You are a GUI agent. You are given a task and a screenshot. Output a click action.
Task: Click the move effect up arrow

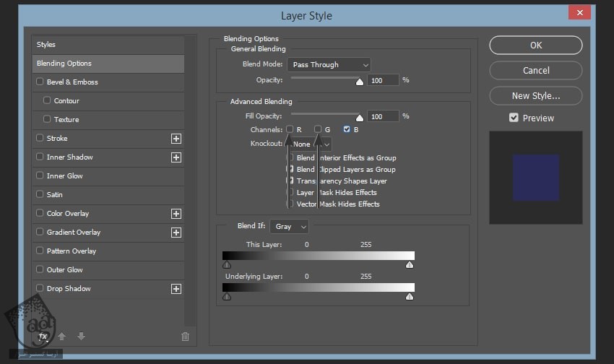(62, 337)
